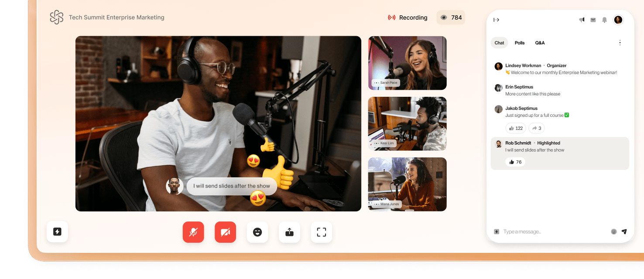Screen dimensions: 644x279
Task: Switch to the Polls tab
Action: 520,43
